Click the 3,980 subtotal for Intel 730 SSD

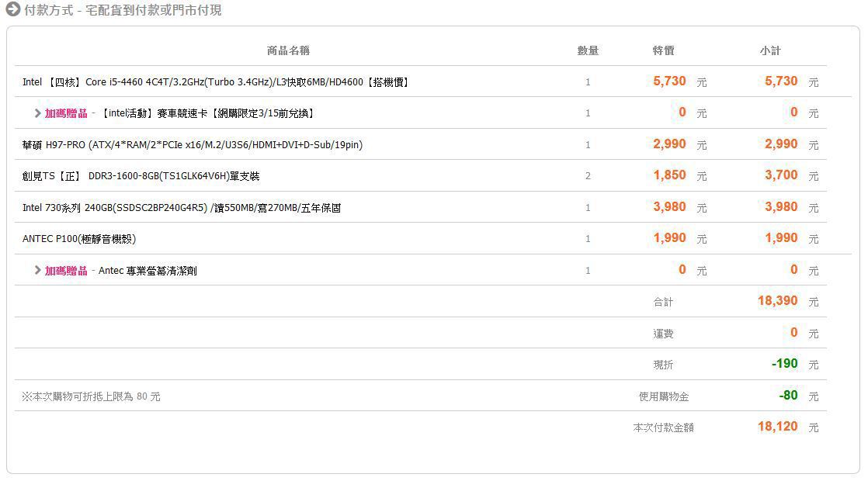(x=781, y=207)
